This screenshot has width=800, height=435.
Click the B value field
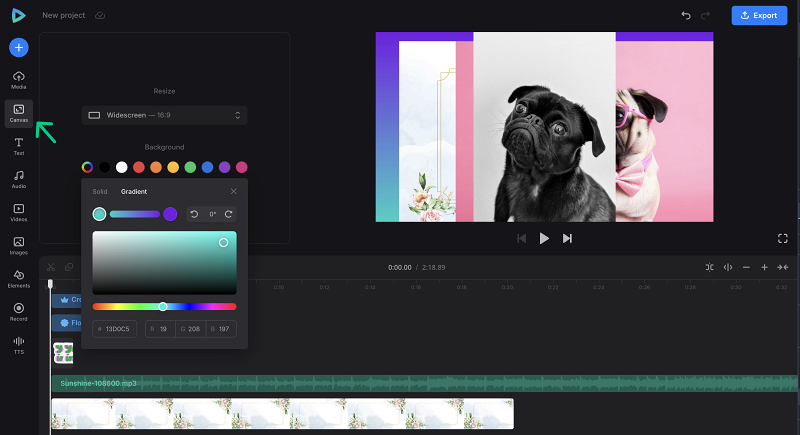[x=221, y=329]
